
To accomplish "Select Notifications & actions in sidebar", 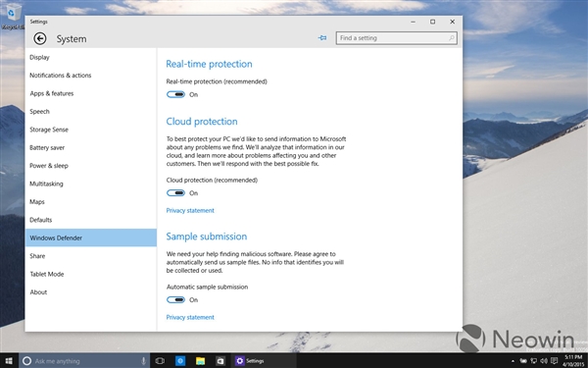I will (x=91, y=76).
